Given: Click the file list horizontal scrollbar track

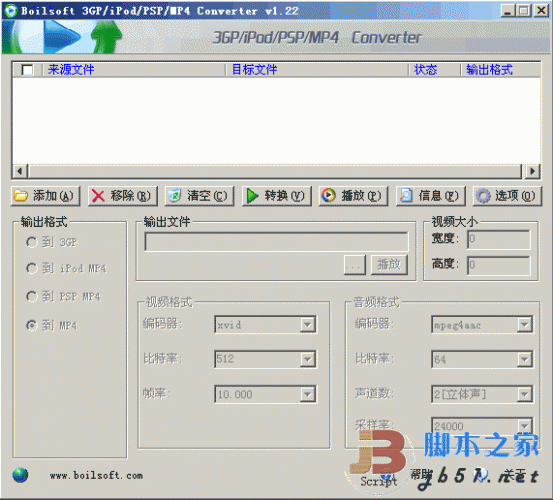Looking at the screenshot, I should pyautogui.click(x=276, y=171).
